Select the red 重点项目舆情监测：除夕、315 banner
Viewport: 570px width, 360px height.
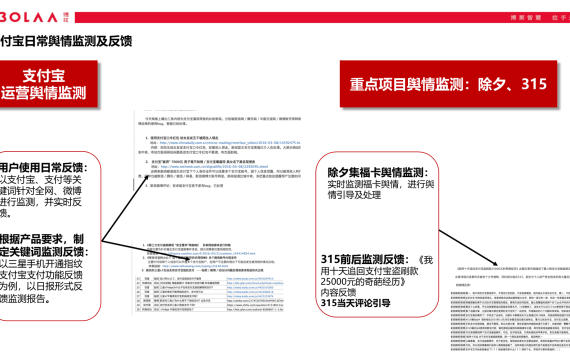(448, 84)
